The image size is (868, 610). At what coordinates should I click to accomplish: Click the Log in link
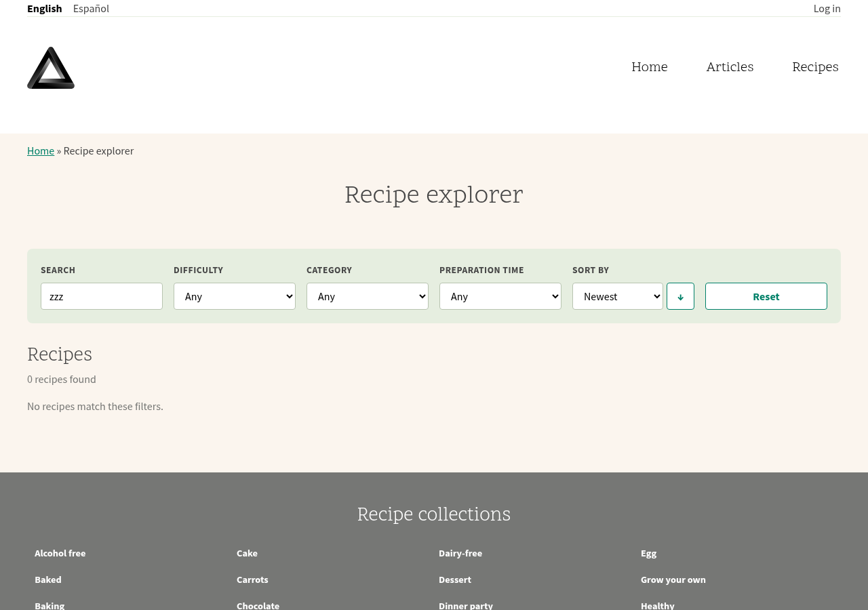[x=827, y=8]
